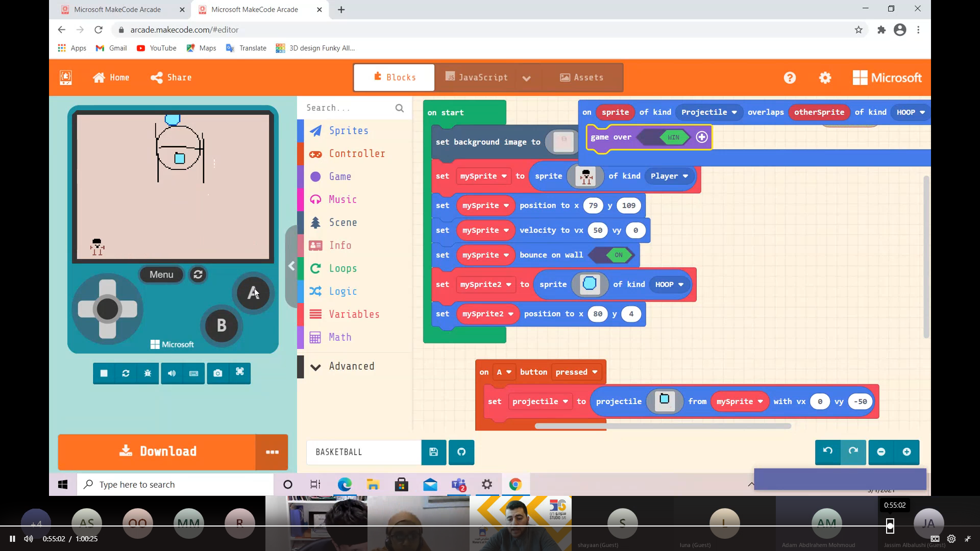Add parameter with plus on game over block
Image resolution: width=980 pixels, height=551 pixels.
click(702, 137)
